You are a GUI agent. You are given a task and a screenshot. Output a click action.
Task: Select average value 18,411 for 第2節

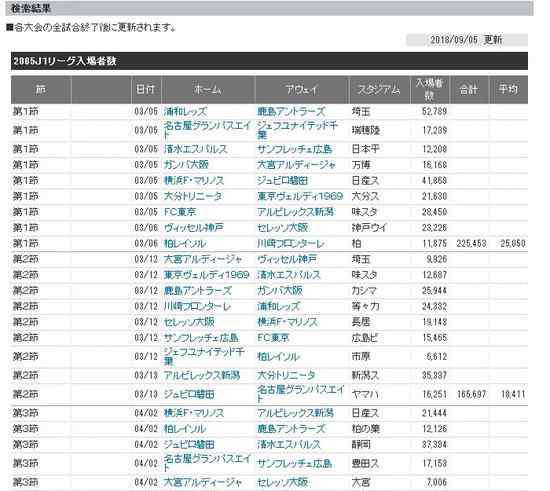(x=513, y=394)
